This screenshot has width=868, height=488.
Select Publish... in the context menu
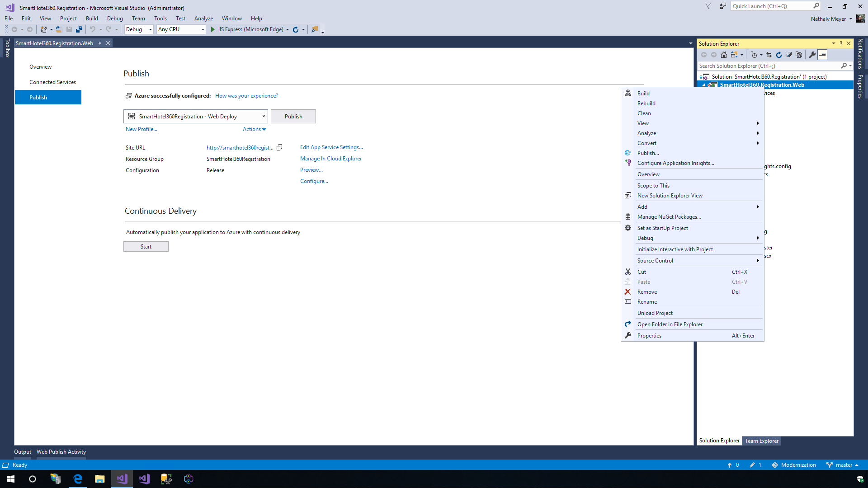[x=648, y=153]
